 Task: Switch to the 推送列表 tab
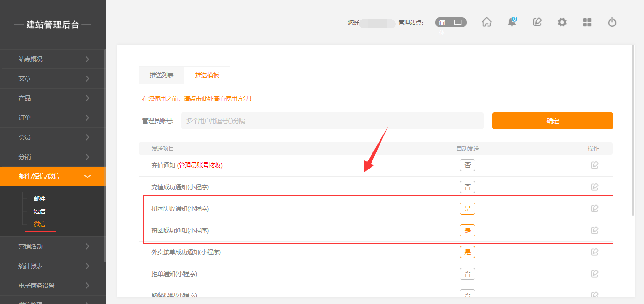(x=162, y=75)
